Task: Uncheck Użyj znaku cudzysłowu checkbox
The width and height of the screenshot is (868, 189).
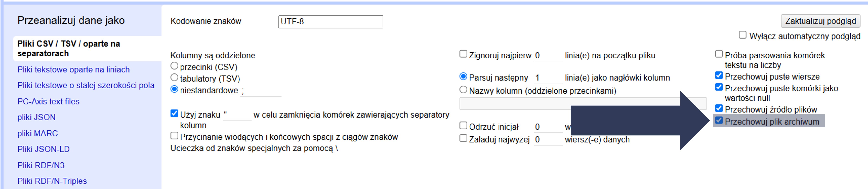Action: coord(174,114)
